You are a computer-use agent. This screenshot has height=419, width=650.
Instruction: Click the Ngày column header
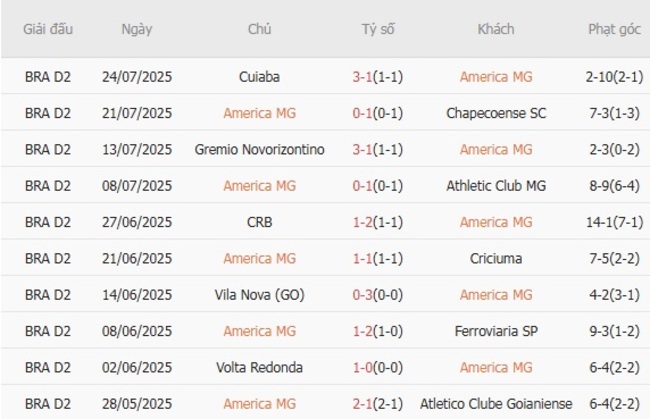137,29
